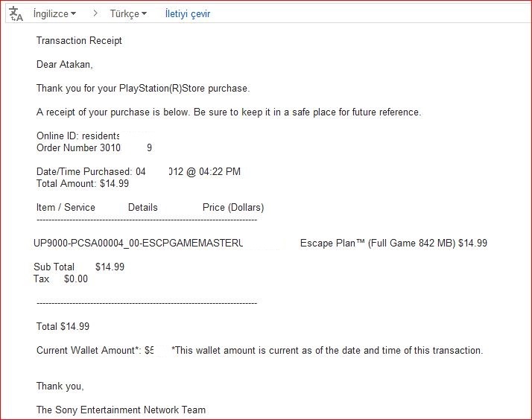Click the İletiyi çevir link
The height and width of the screenshot is (420, 532).
(x=188, y=14)
